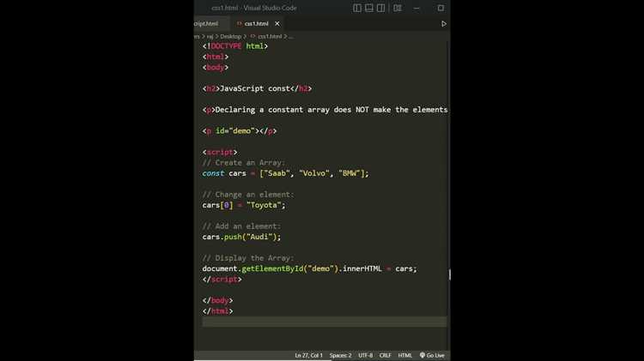The image size is (644, 361).
Task: Start server with Go Live
Action: click(432, 355)
